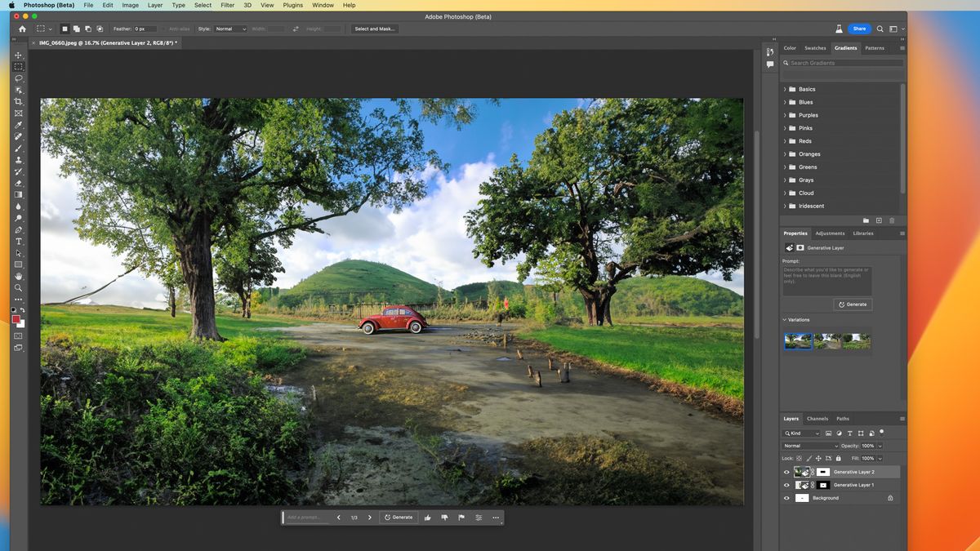Expand the Blues gradient group

[x=785, y=101]
